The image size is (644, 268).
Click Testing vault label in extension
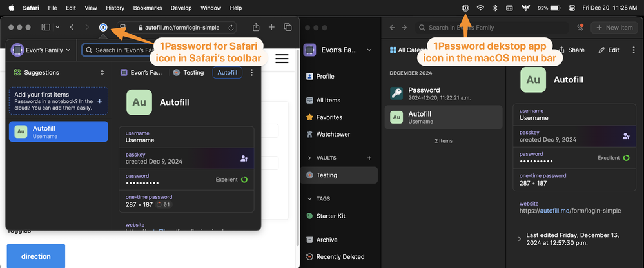[188, 72]
